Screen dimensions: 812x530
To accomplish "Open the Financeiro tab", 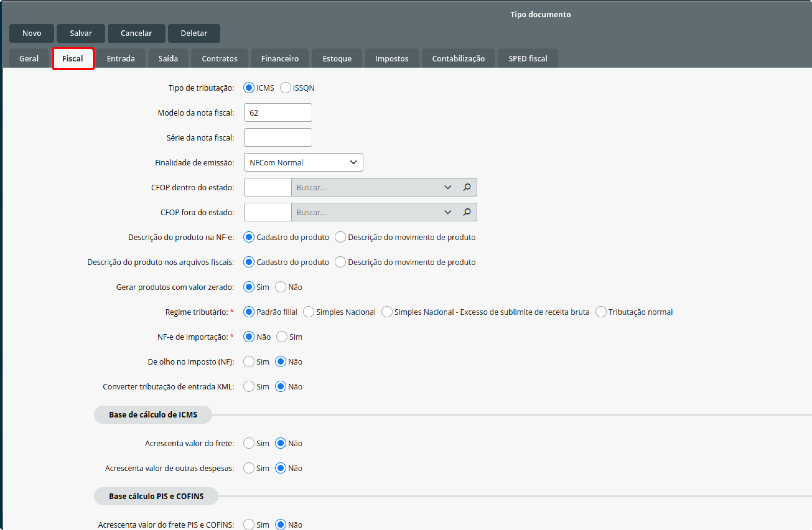I will coord(280,58).
